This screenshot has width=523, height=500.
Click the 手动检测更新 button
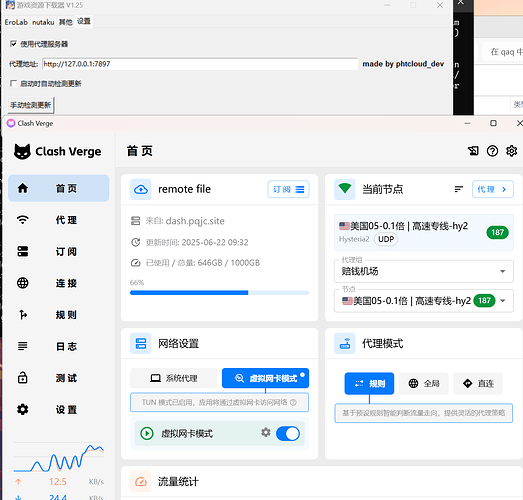point(30,105)
